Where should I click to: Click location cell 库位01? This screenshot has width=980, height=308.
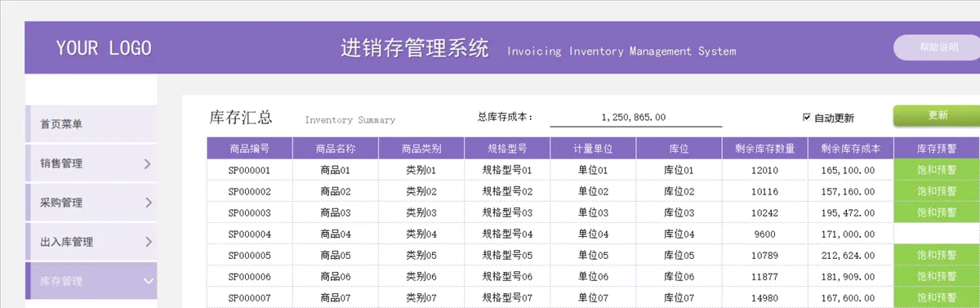point(679,170)
